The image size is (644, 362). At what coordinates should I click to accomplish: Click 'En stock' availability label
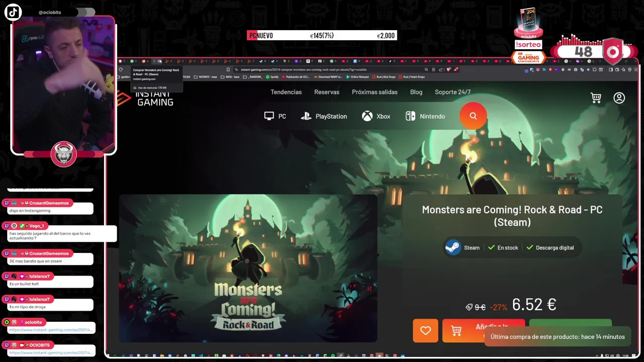click(503, 247)
